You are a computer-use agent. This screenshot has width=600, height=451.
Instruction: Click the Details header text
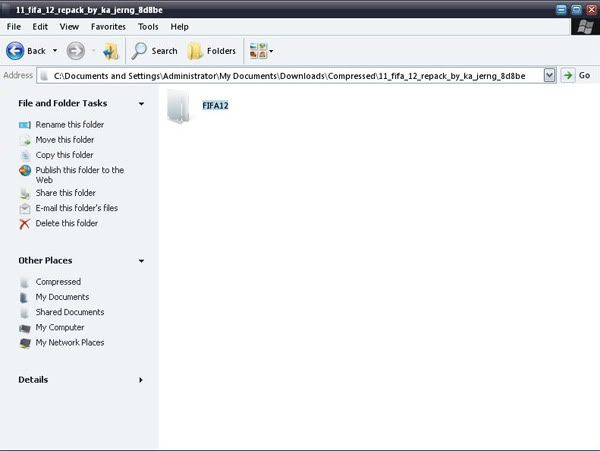pyautogui.click(x=33, y=380)
